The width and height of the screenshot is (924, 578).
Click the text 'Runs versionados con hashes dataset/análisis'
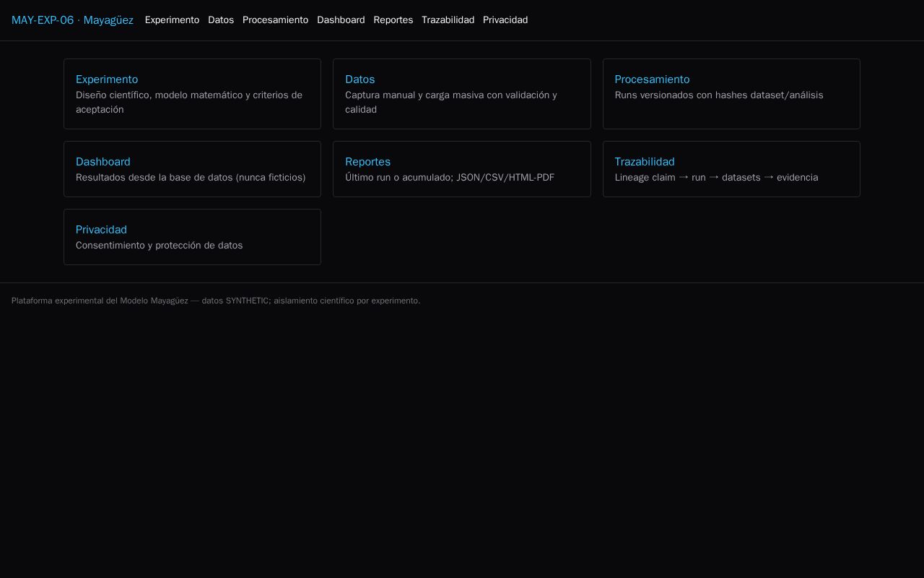click(719, 95)
